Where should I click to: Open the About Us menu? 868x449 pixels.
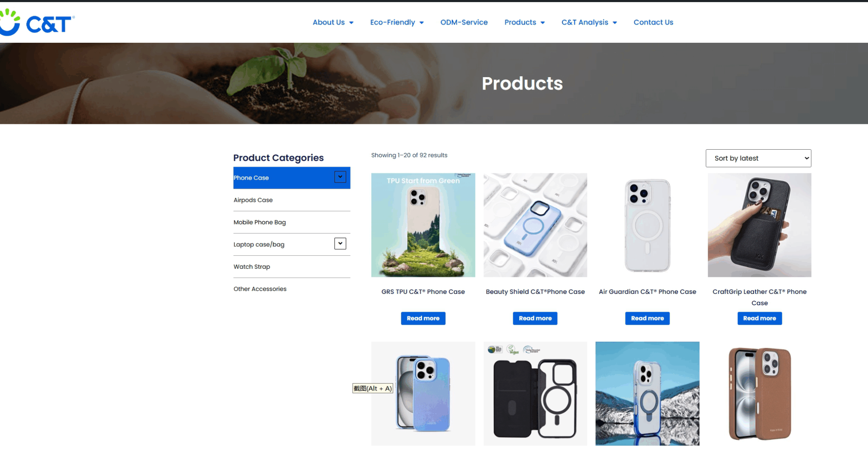tap(333, 22)
